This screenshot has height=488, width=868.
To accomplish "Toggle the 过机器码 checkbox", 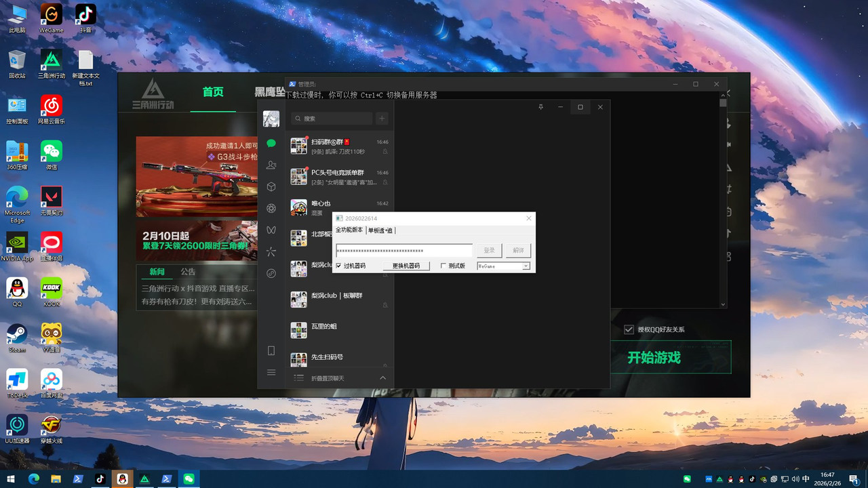I will point(339,266).
